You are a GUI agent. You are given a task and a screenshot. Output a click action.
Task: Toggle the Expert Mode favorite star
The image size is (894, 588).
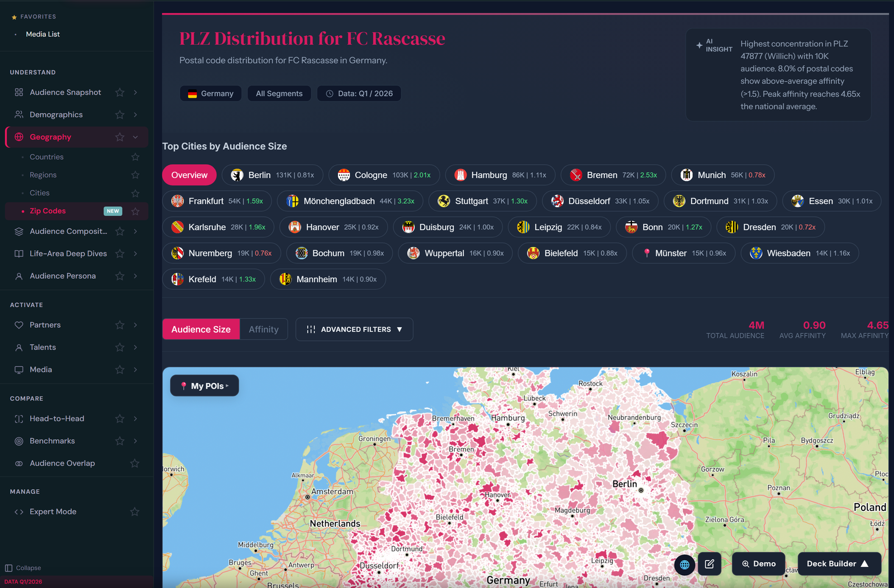135,511
